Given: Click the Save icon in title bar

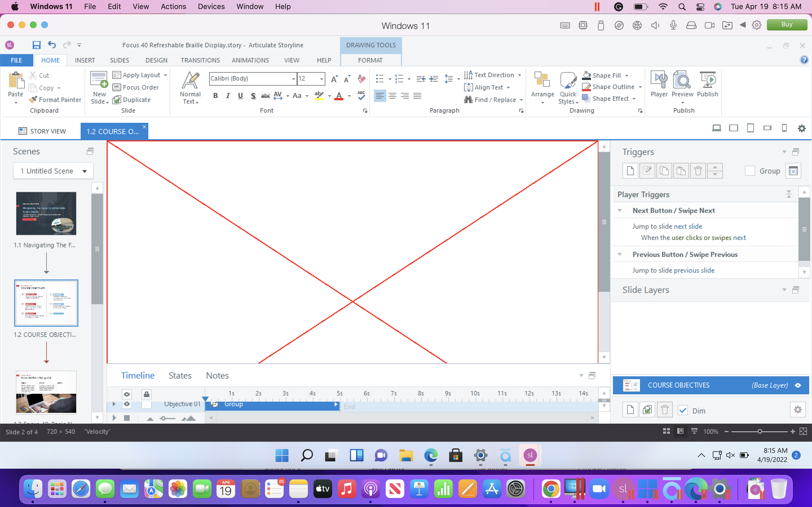Looking at the screenshot, I should pos(36,45).
